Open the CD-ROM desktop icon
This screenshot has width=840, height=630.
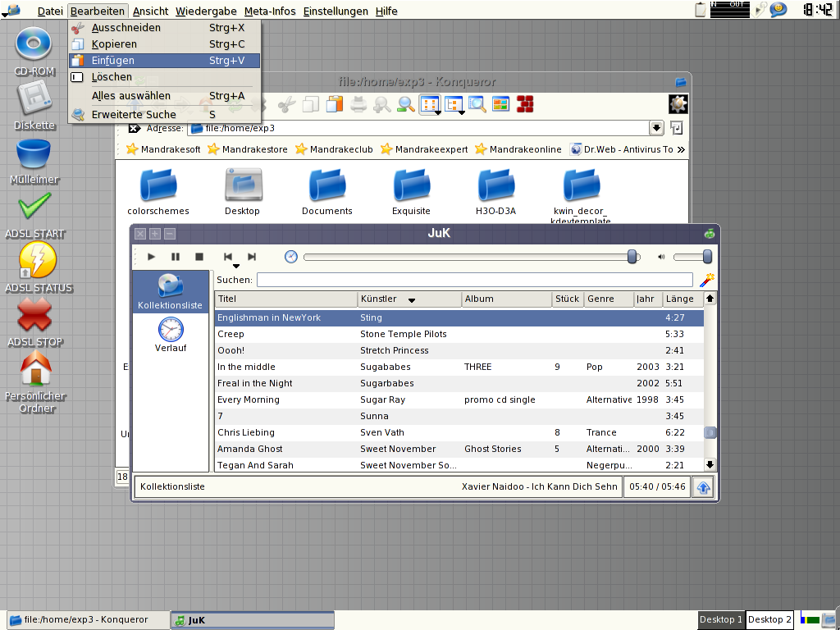[x=34, y=52]
